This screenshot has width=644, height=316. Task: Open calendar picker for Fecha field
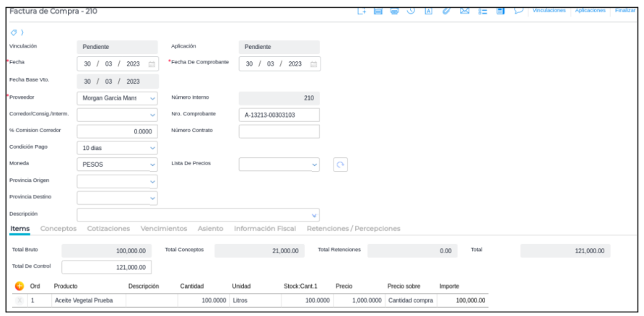pyautogui.click(x=152, y=64)
